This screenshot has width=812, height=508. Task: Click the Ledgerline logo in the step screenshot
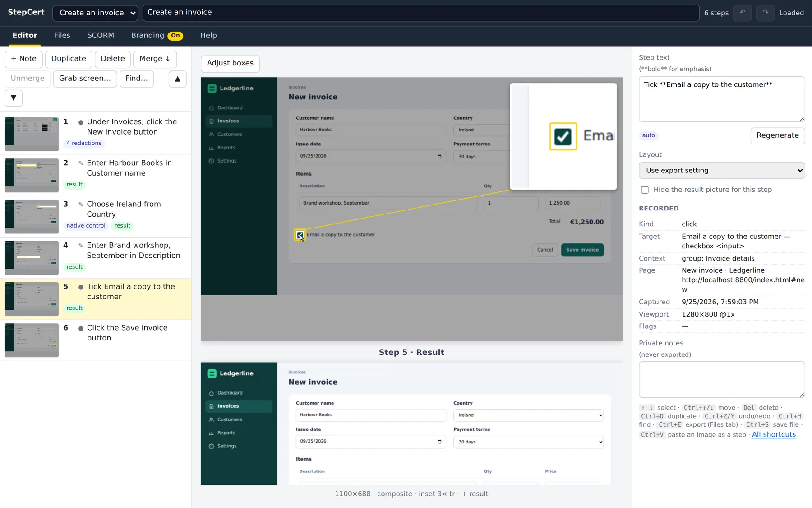click(212, 89)
